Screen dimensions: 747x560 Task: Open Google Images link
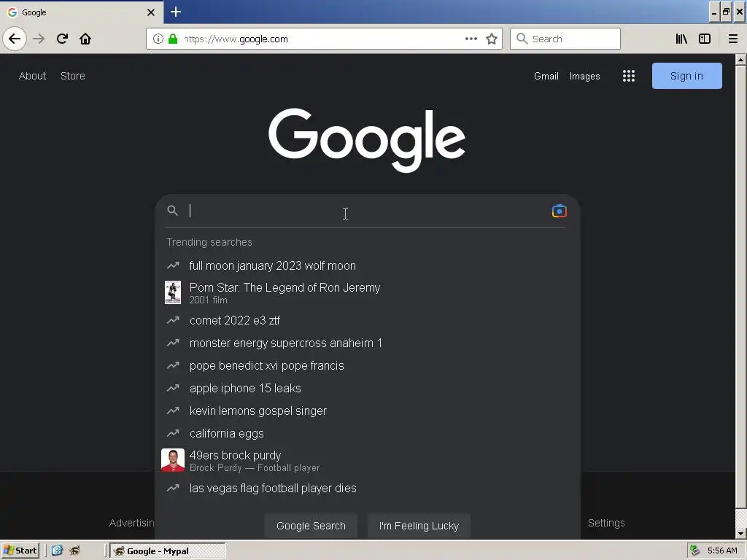point(584,76)
